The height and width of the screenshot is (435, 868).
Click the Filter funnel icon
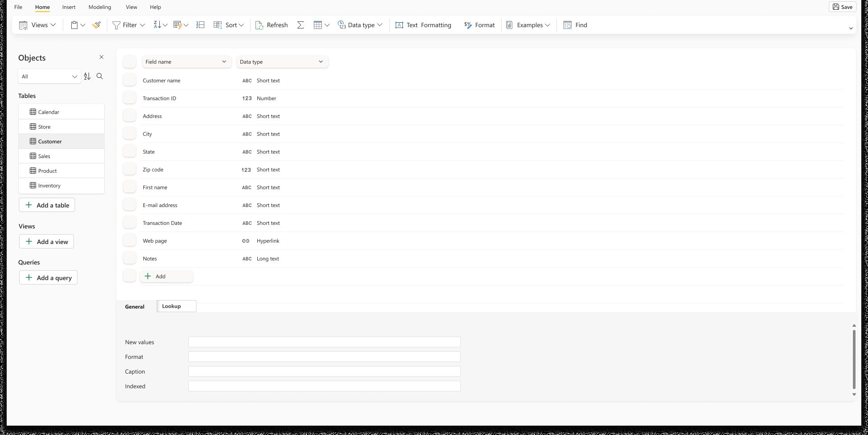click(116, 25)
